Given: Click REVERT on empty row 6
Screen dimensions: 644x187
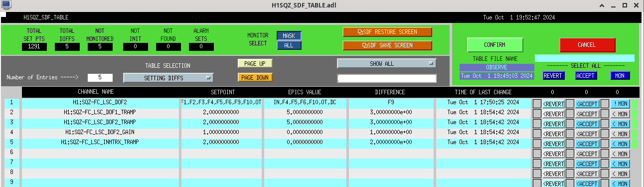Looking at the screenshot, I should point(553,154).
